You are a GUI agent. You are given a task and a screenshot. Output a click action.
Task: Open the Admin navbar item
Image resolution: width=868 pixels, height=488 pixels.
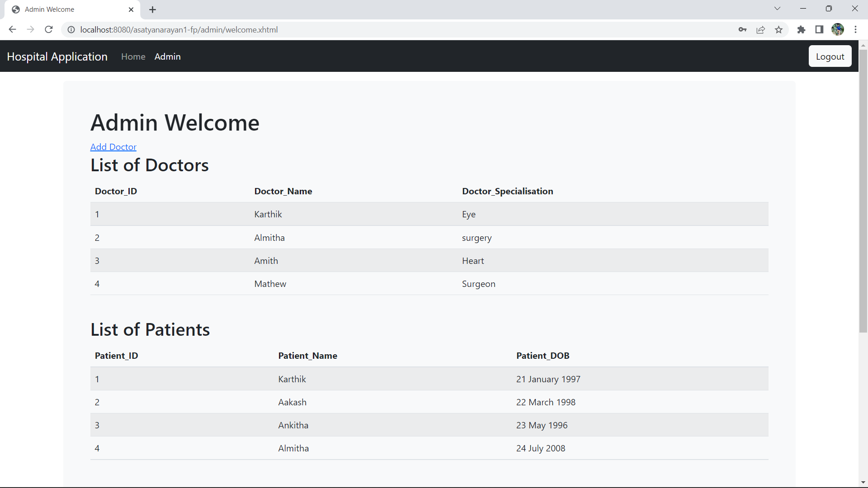168,56
